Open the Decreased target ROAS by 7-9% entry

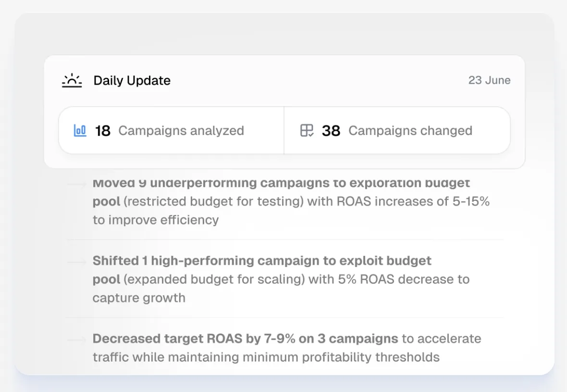pyautogui.click(x=245, y=339)
